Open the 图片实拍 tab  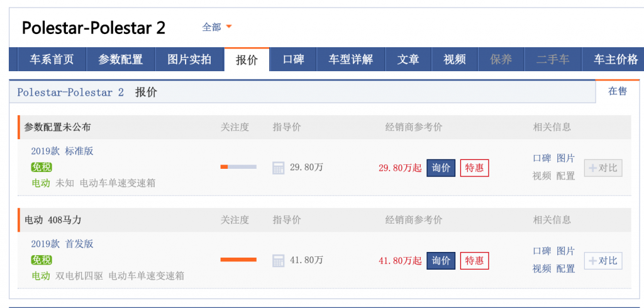189,60
